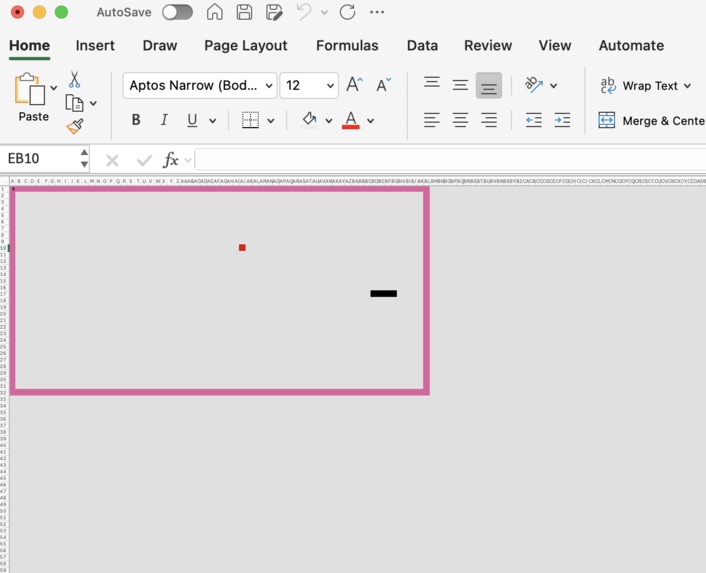Expand the Borders options dropdown arrow
Screen dimensions: 706x573
pos(271,121)
